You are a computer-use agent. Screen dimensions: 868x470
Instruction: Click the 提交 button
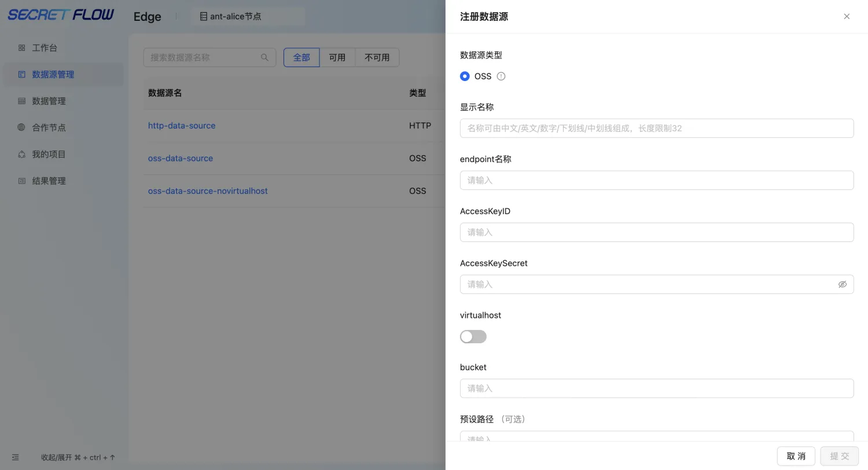[840, 456]
